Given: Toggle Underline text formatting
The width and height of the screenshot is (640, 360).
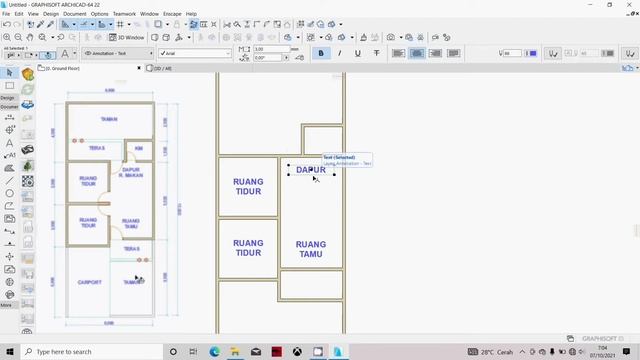Looking at the screenshot, I should [x=358, y=53].
